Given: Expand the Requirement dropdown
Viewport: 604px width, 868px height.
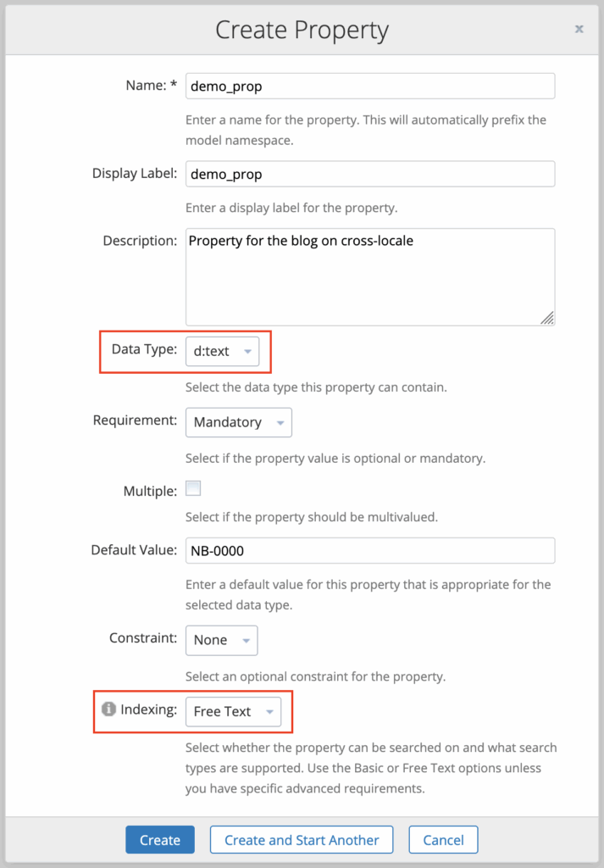Looking at the screenshot, I should 238,422.
